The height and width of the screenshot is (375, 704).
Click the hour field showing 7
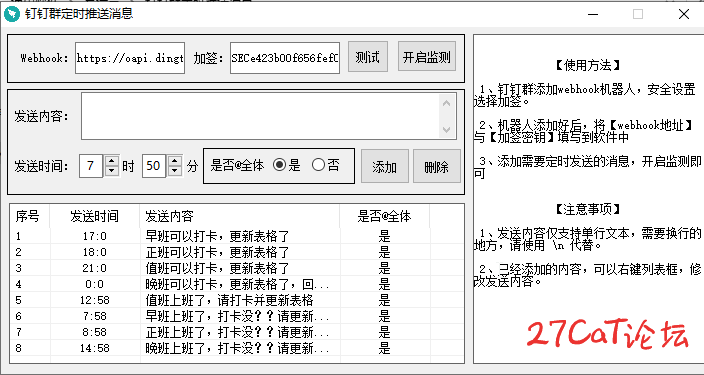[91, 166]
